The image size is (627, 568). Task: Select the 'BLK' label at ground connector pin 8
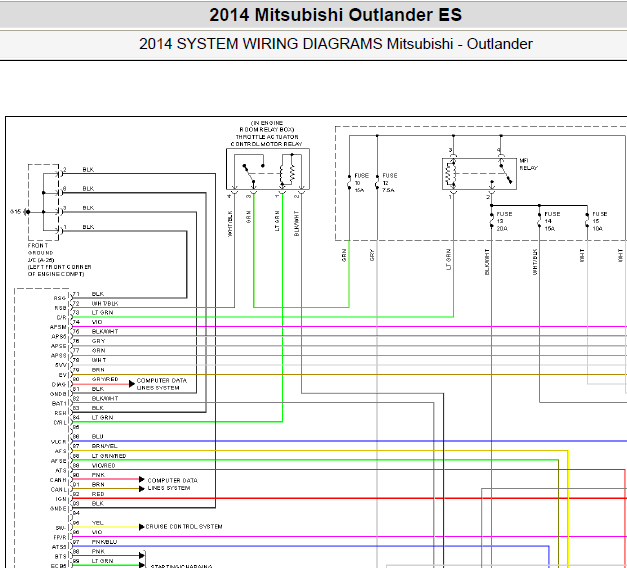[88, 189]
